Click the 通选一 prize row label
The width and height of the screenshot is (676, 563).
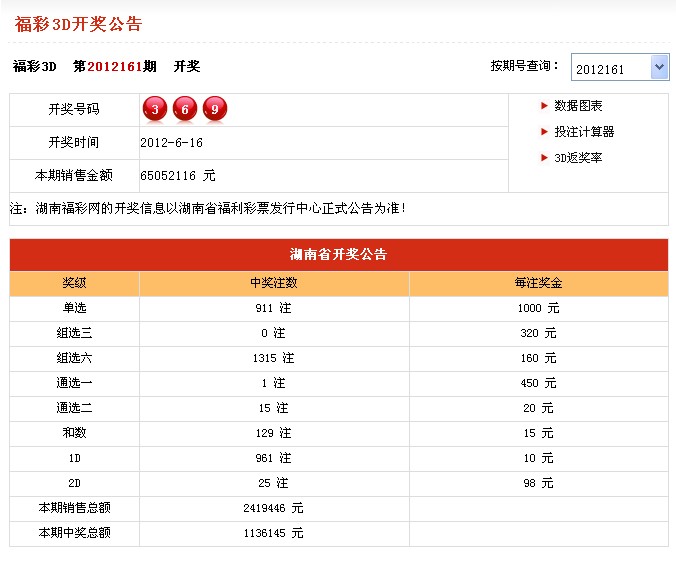[74, 383]
